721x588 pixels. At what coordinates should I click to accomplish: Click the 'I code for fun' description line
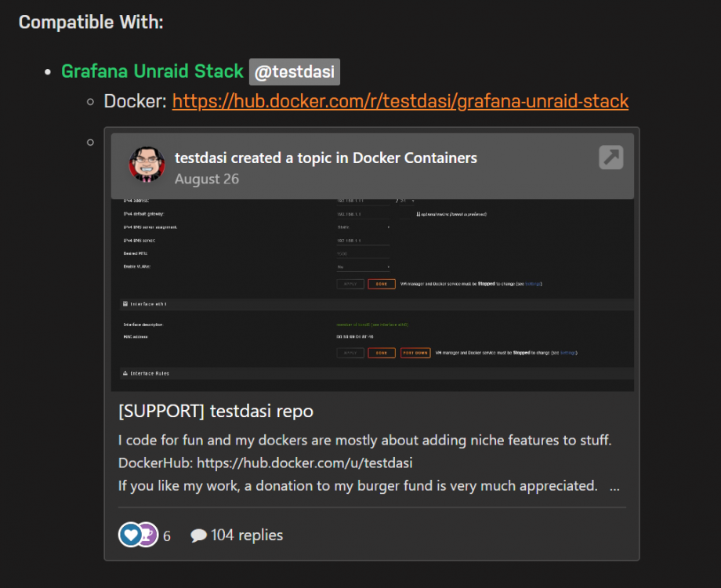364,441
